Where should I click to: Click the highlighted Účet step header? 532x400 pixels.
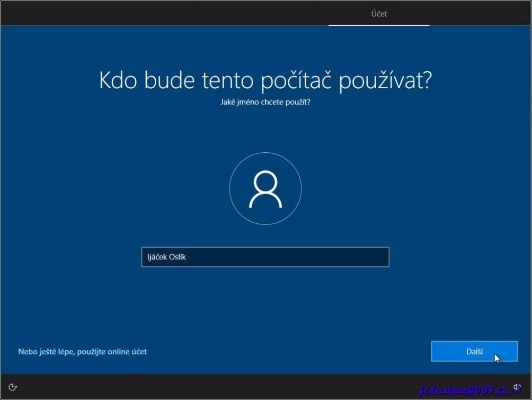pyautogui.click(x=379, y=14)
